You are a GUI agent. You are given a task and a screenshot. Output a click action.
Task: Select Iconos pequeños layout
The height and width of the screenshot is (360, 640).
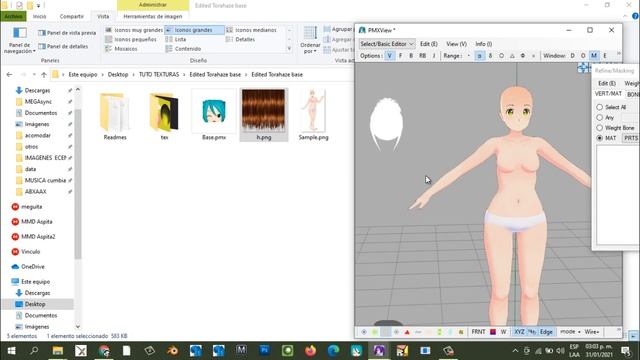tap(131, 39)
